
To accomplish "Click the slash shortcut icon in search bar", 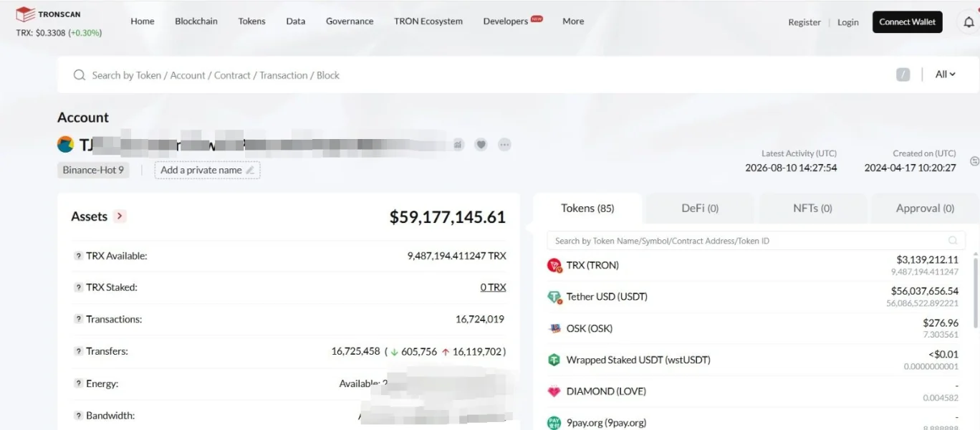I will 903,75.
